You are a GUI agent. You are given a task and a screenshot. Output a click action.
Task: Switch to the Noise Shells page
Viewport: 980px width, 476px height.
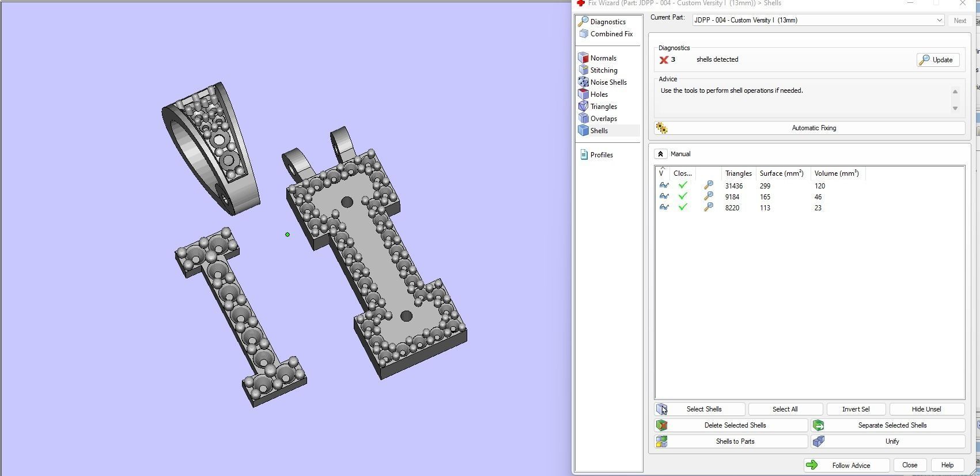point(608,82)
